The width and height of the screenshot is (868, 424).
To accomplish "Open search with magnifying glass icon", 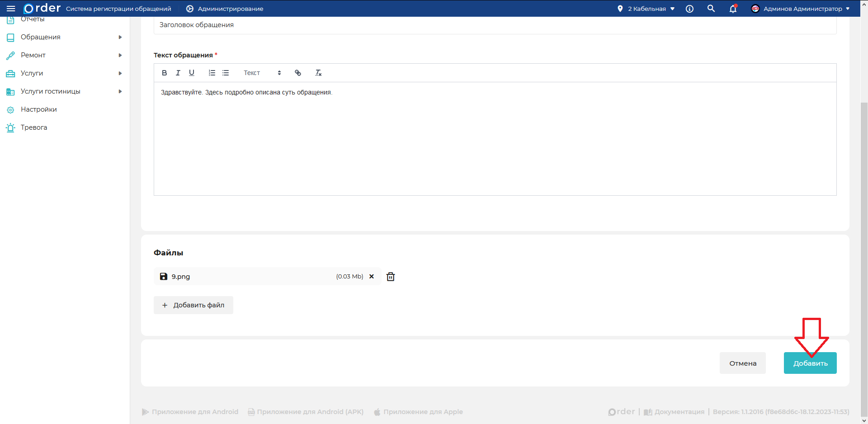I will [x=711, y=9].
